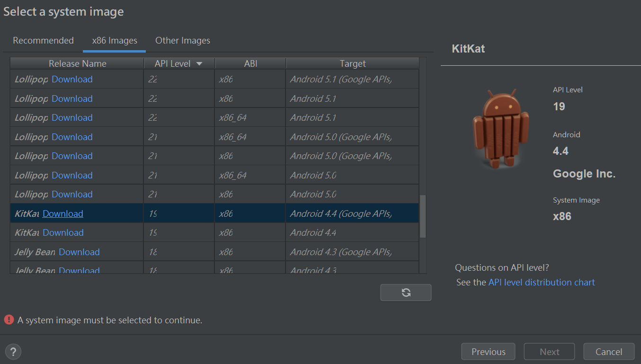Viewport: 641px width, 364px height.
Task: Click the refresh system images icon button
Action: 406,293
